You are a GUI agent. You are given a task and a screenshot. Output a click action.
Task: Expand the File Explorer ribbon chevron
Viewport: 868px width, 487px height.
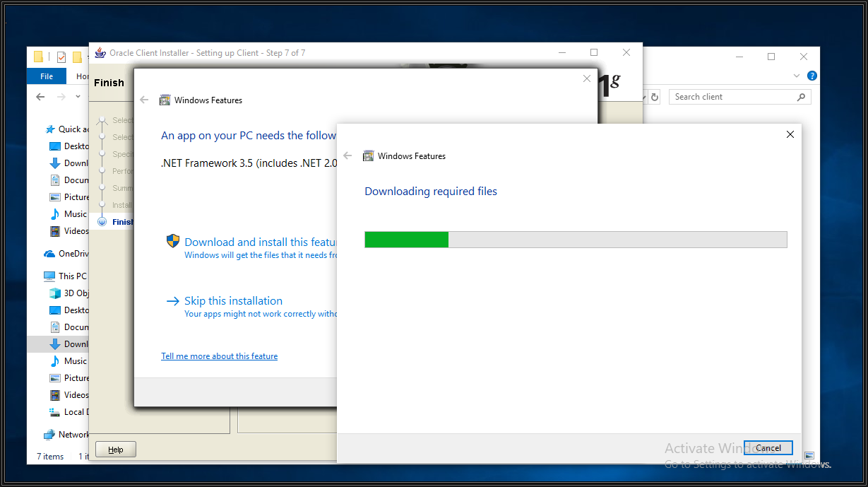pyautogui.click(x=797, y=76)
